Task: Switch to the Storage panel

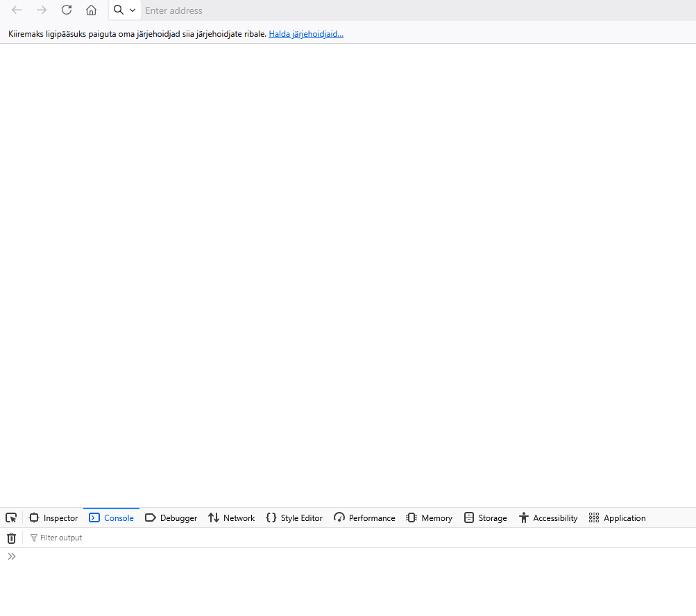Action: click(x=485, y=518)
